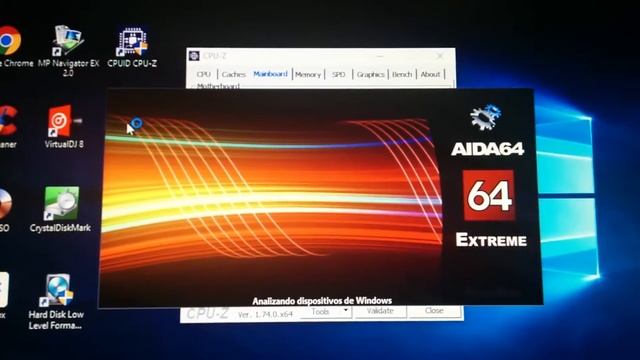Open the MP Navigator EX 2.0 shortcut
The height and width of the screenshot is (360, 640).
click(68, 51)
